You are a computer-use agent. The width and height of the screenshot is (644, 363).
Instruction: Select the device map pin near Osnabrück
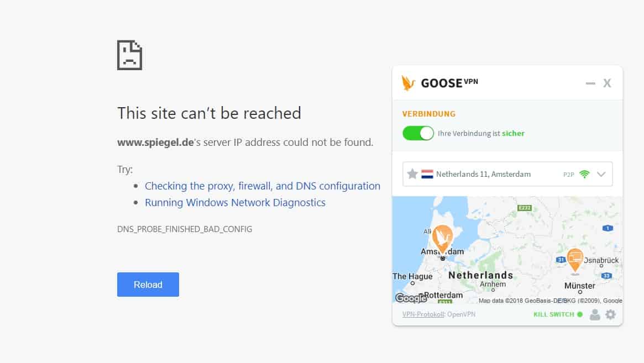point(575,261)
